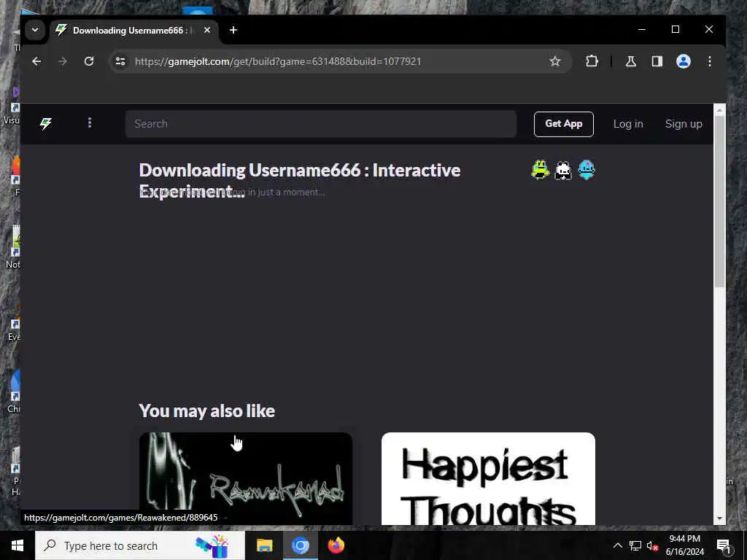Open the clock showing 9:44 PM
747x560 pixels.
pos(684,545)
